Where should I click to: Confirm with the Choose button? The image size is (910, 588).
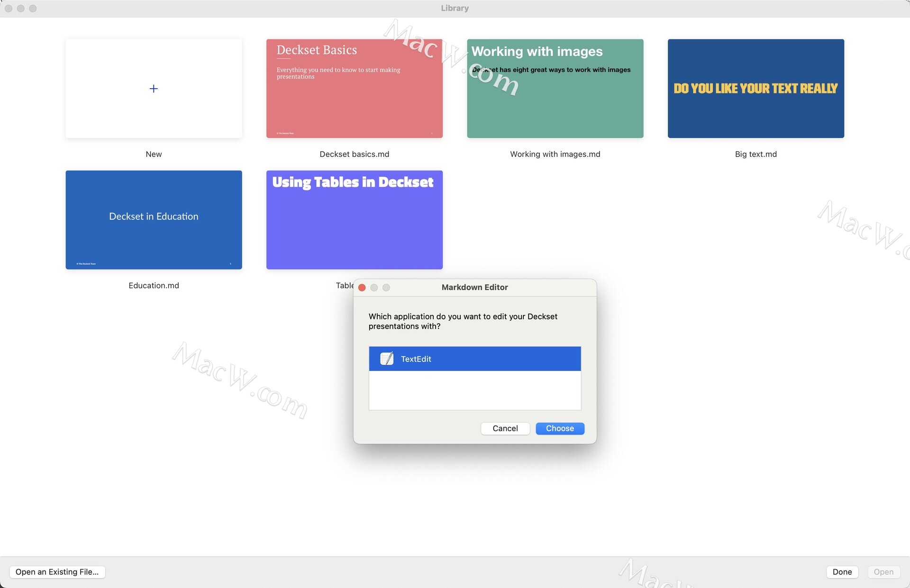[560, 428]
